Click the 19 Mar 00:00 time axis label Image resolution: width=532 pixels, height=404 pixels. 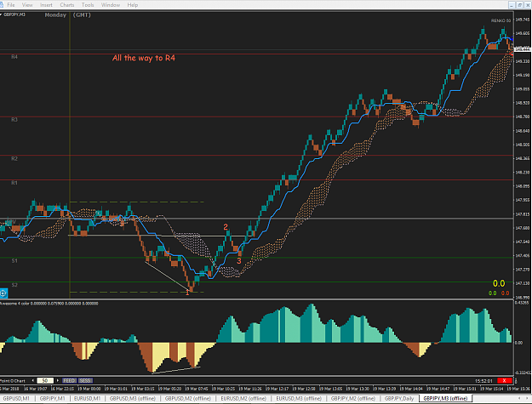[x=89, y=389]
